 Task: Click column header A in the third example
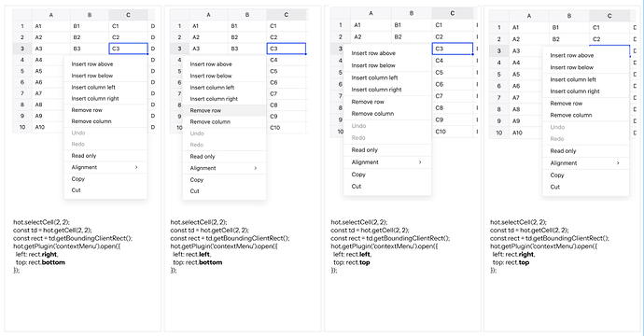tap(371, 13)
